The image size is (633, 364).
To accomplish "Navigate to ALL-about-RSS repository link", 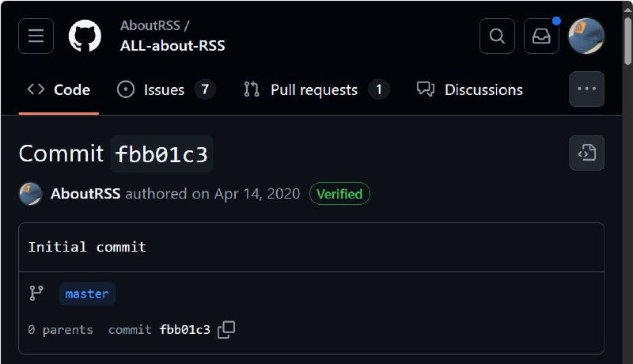I will tap(172, 46).
